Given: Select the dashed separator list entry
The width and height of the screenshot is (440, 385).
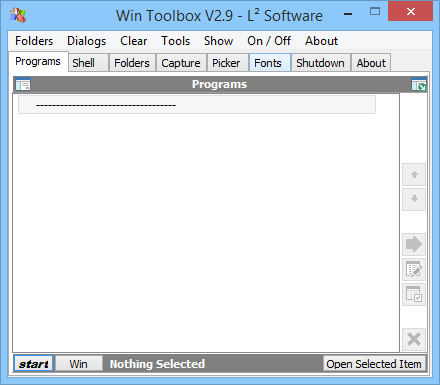Looking at the screenshot, I should [197, 105].
